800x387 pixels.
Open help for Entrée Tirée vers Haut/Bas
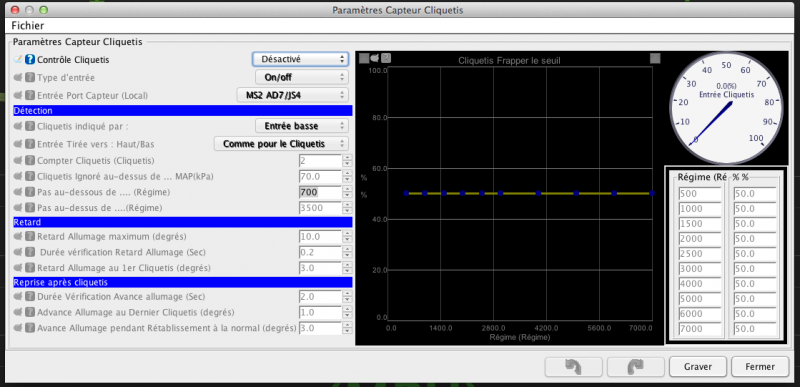pyautogui.click(x=30, y=144)
